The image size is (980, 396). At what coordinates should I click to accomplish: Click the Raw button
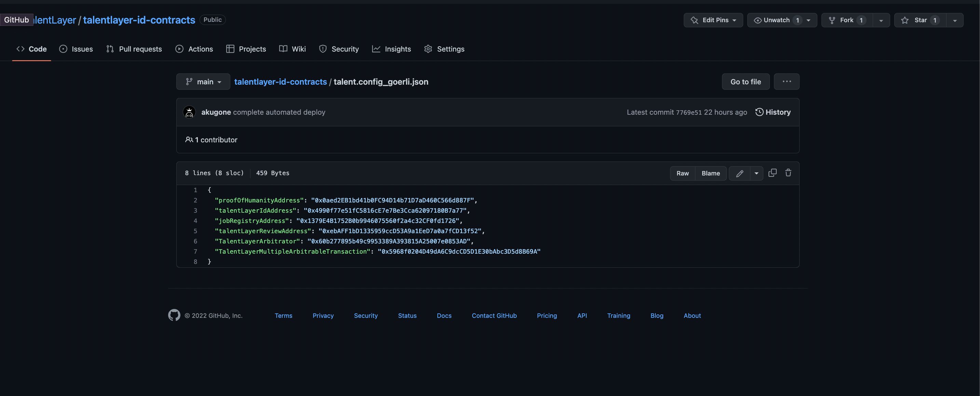click(682, 173)
